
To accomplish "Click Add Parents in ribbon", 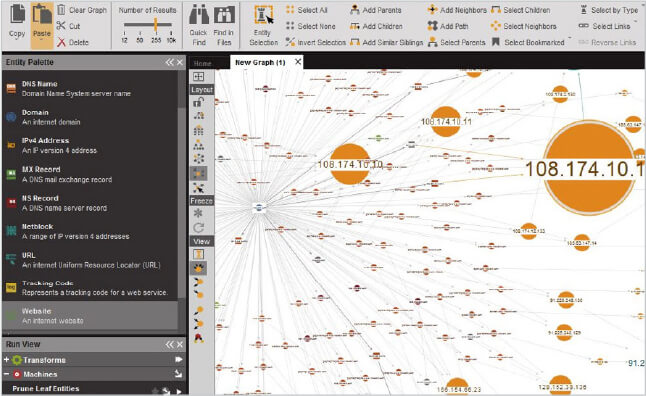I will tap(375, 10).
